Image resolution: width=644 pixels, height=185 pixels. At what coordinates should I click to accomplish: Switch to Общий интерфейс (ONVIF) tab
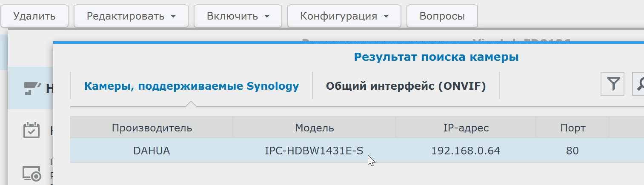(x=406, y=86)
